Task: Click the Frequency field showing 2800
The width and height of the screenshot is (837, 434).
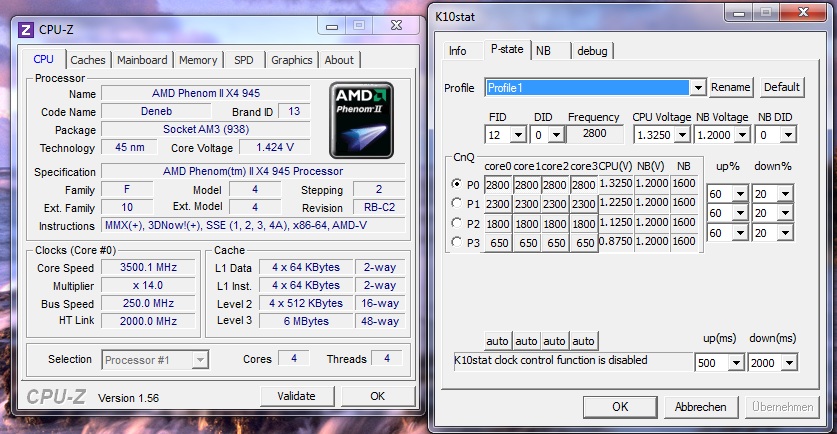Action: (595, 134)
